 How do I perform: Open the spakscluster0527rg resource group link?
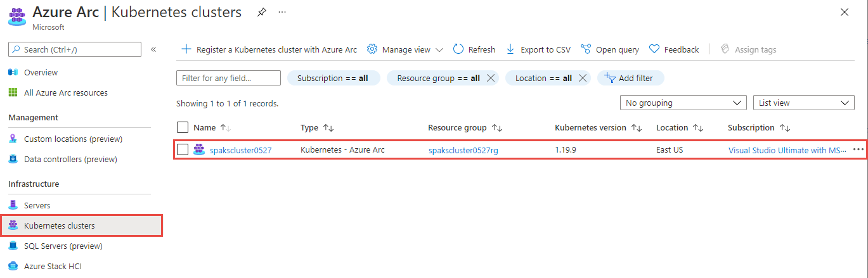(x=463, y=150)
